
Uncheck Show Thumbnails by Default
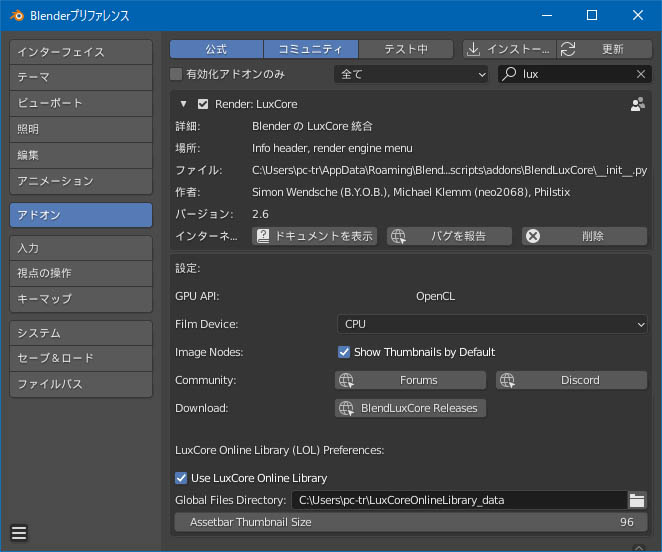344,352
